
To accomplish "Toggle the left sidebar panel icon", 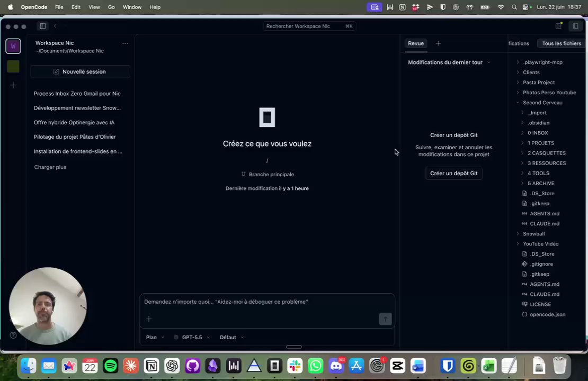I will pyautogui.click(x=42, y=26).
